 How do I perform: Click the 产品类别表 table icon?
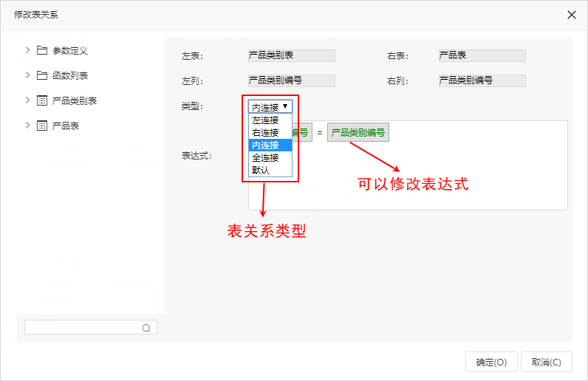(42, 100)
